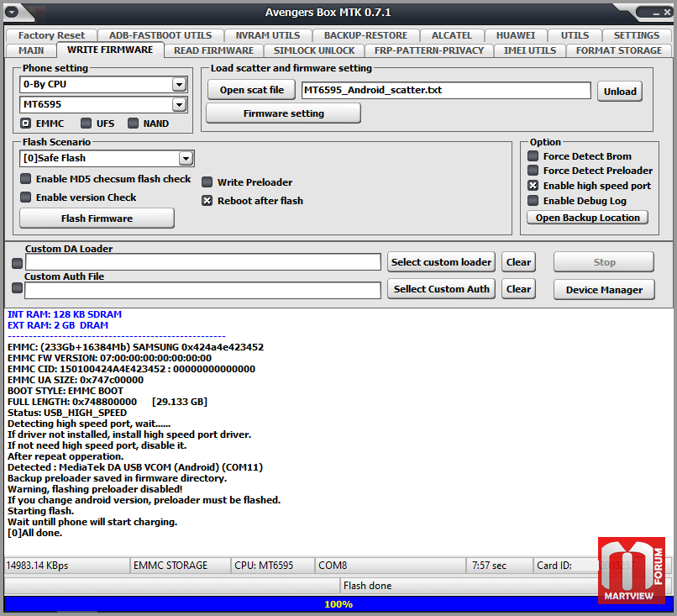677x616 pixels.
Task: Open the FRP-PATTERN-PRIVACY tab
Action: [429, 50]
